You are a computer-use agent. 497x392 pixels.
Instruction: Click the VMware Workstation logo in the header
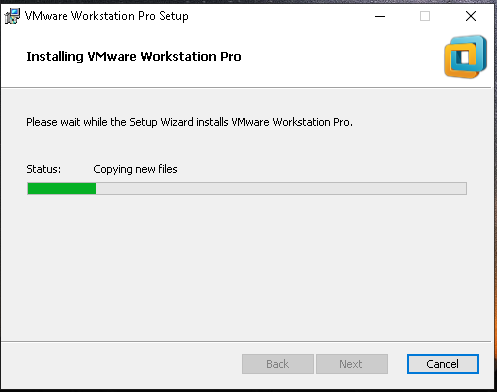click(x=466, y=57)
